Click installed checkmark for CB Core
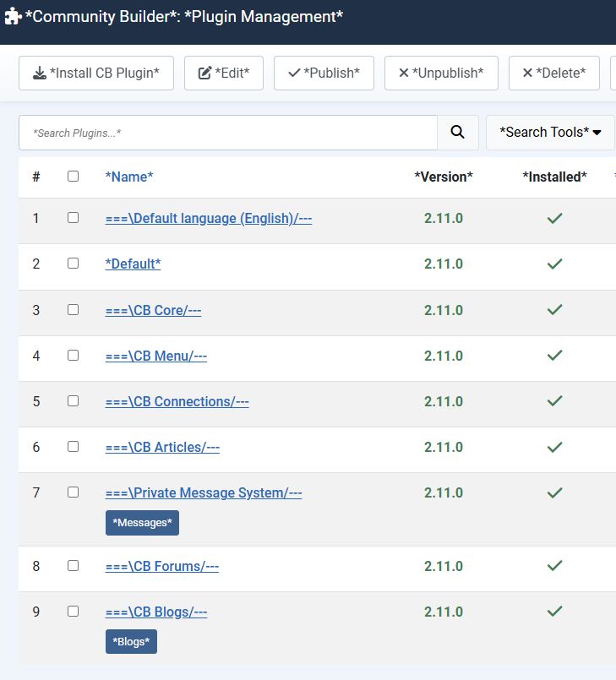 [554, 310]
